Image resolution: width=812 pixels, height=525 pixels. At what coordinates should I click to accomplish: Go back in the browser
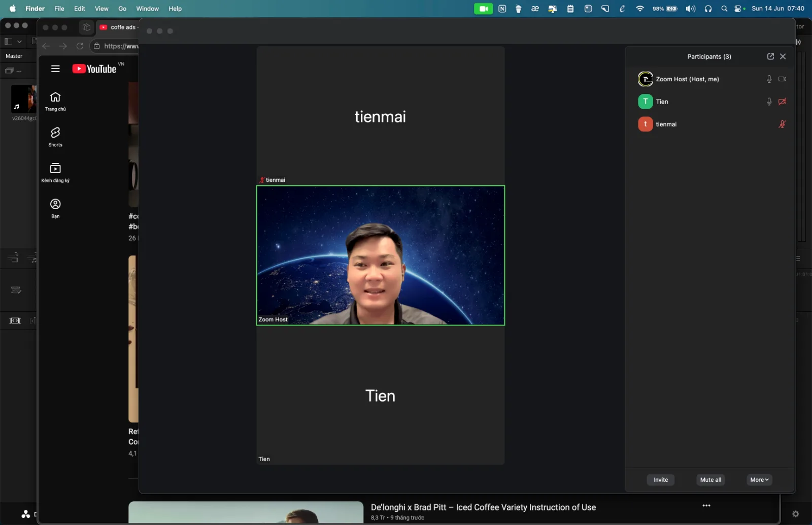click(46, 46)
